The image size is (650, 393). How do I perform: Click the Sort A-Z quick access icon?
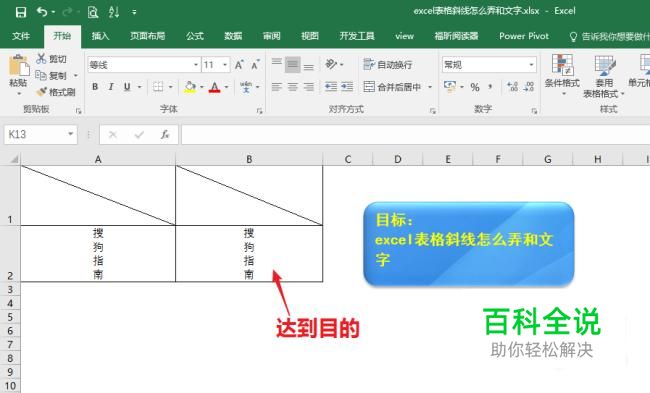(x=114, y=12)
